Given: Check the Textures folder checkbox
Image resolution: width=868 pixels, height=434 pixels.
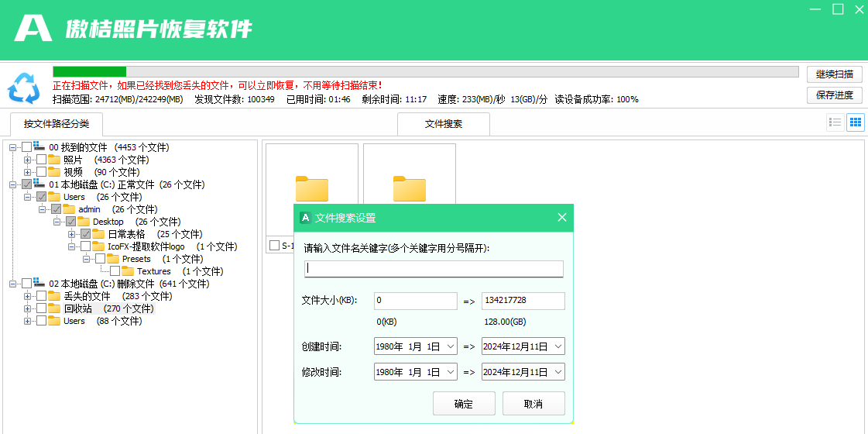Looking at the screenshot, I should point(115,271).
